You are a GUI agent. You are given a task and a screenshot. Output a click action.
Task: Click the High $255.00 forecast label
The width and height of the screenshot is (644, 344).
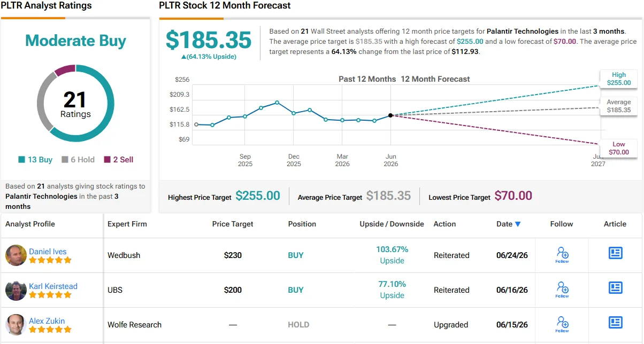tap(619, 79)
